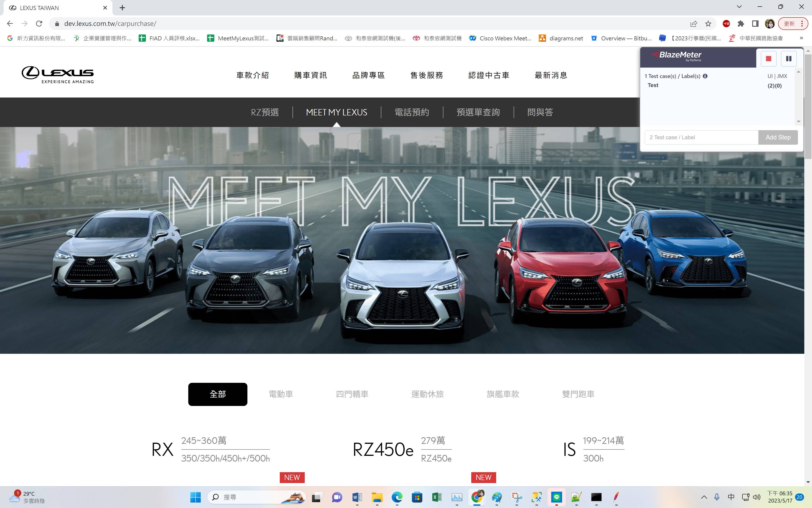The image size is (812, 508).
Task: Filter cars by 旗艦車款
Action: click(x=503, y=394)
